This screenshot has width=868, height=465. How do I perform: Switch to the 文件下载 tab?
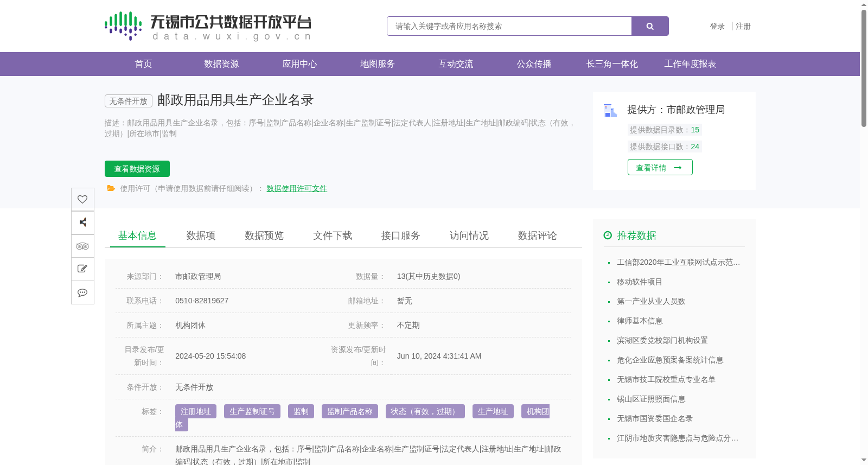click(x=333, y=235)
